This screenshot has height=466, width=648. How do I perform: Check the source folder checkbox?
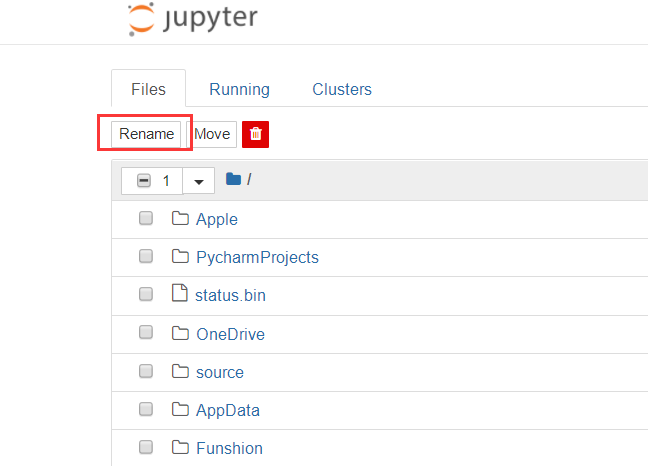click(x=146, y=371)
